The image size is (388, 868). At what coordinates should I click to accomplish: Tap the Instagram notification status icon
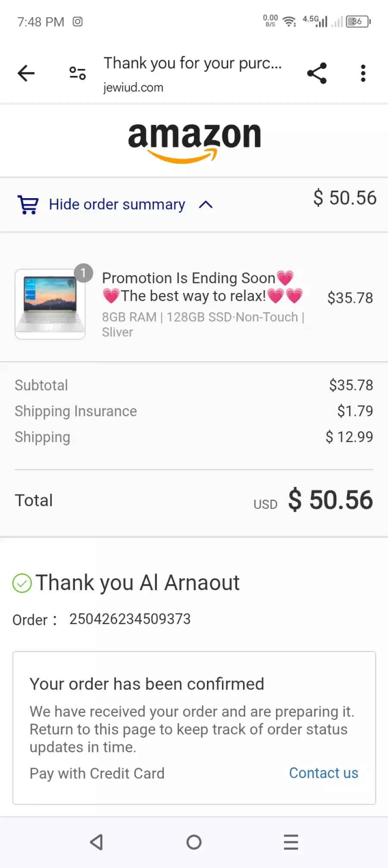pyautogui.click(x=78, y=22)
